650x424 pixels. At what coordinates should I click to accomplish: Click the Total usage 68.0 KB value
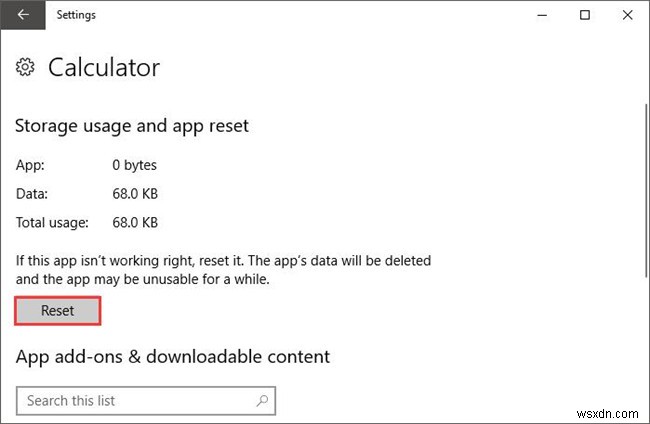pyautogui.click(x=134, y=222)
